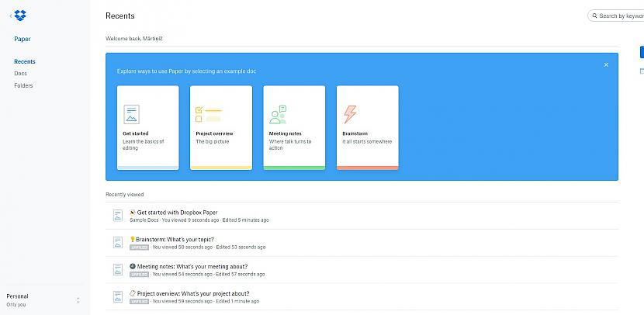Click doc icon for Get started with Dropbox Paper

pyautogui.click(x=118, y=216)
